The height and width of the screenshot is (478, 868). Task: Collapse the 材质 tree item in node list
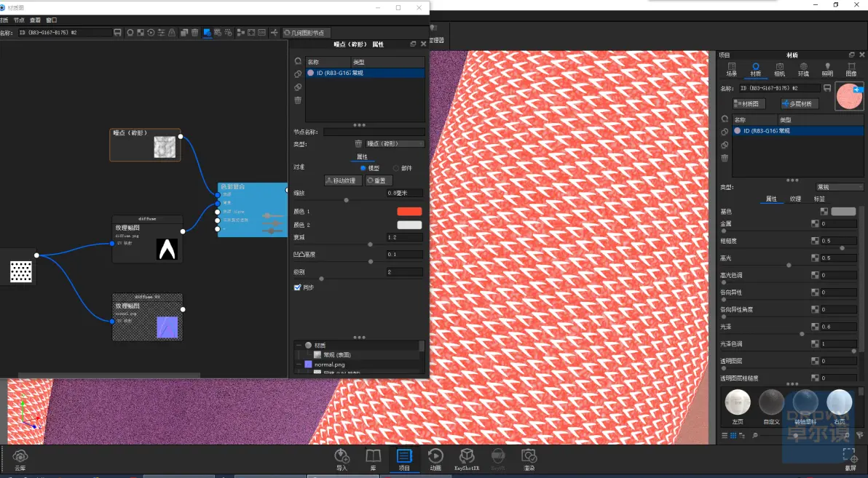299,345
